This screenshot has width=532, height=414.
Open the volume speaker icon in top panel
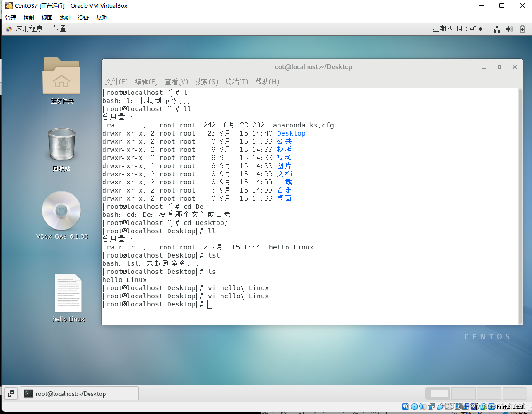pyautogui.click(x=509, y=29)
